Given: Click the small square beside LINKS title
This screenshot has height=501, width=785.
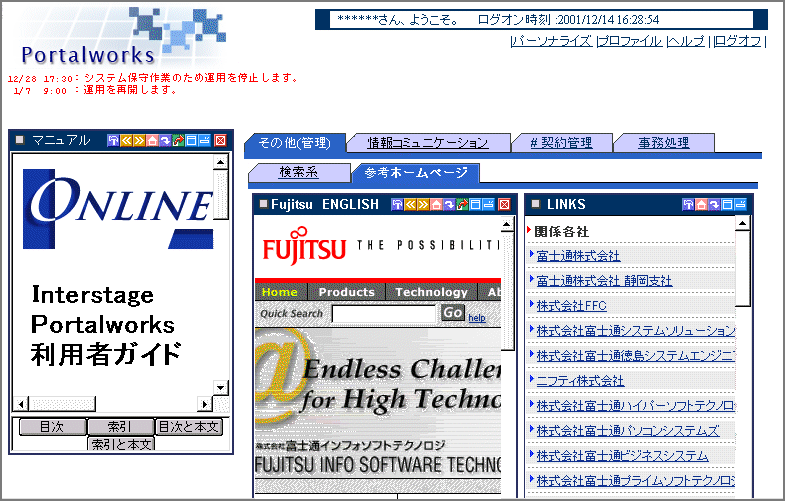Looking at the screenshot, I should (536, 204).
